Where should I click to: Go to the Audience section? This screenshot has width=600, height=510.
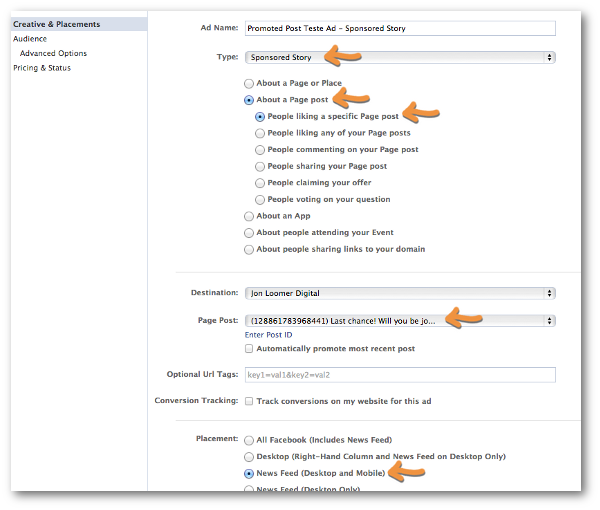click(x=30, y=39)
